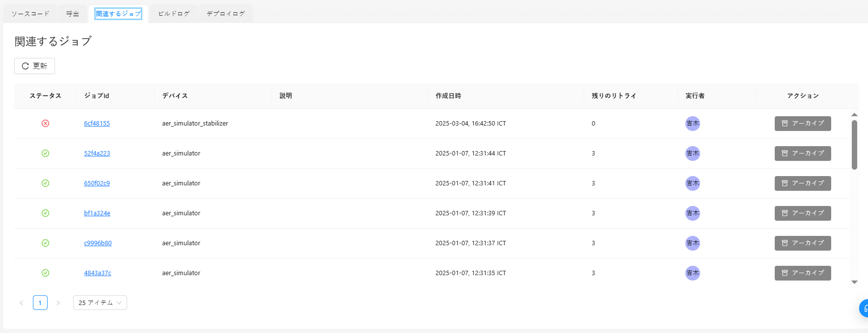Image resolution: width=868 pixels, height=333 pixels.
Task: Click the failed status icon for job 6cf48155
Action: [45, 124]
